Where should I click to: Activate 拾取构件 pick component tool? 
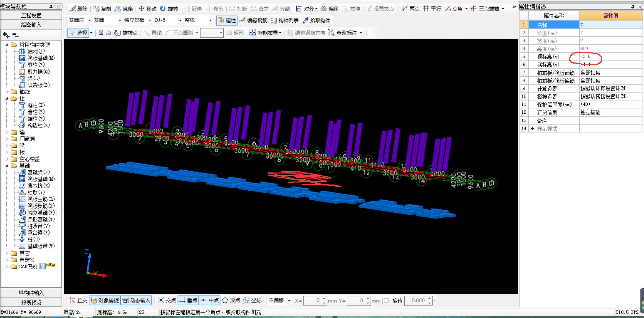[316, 20]
